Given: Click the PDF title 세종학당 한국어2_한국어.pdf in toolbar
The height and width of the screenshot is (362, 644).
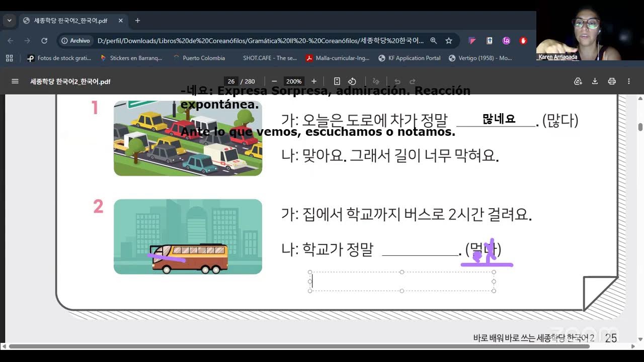Looking at the screenshot, I should pyautogui.click(x=70, y=81).
